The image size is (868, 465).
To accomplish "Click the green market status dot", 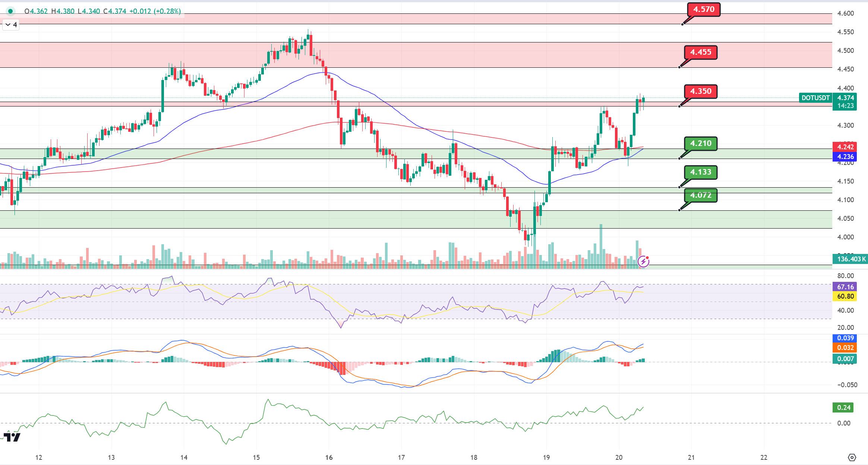I will pyautogui.click(x=10, y=11).
